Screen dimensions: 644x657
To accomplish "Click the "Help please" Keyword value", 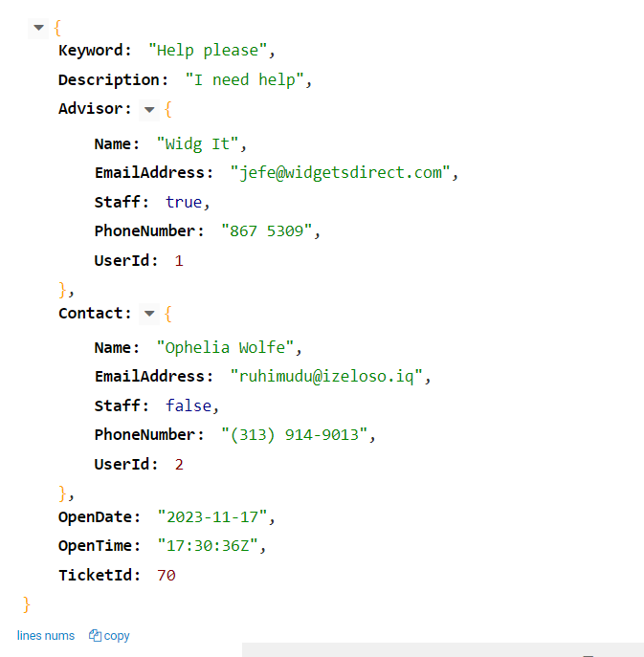I will [211, 51].
